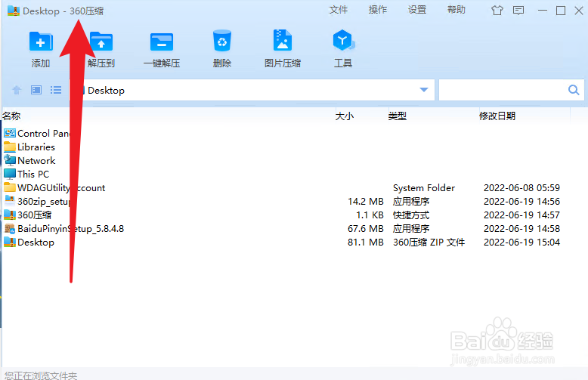This screenshot has height=380, width=588.
Task: Click the 解压到 (Extract to) icon
Action: [x=101, y=42]
